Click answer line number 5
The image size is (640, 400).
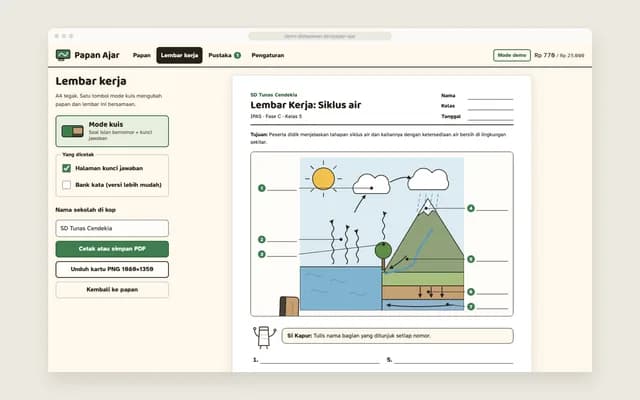click(x=453, y=362)
